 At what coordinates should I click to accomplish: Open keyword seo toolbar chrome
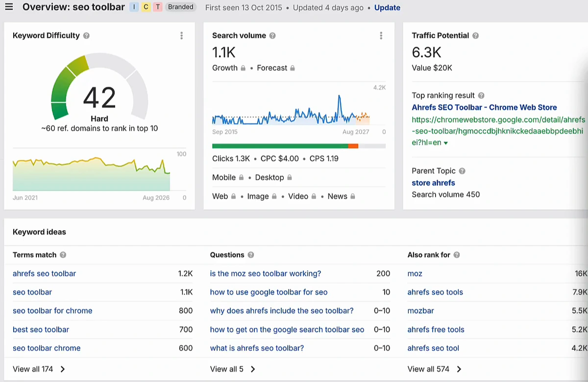pyautogui.click(x=47, y=348)
